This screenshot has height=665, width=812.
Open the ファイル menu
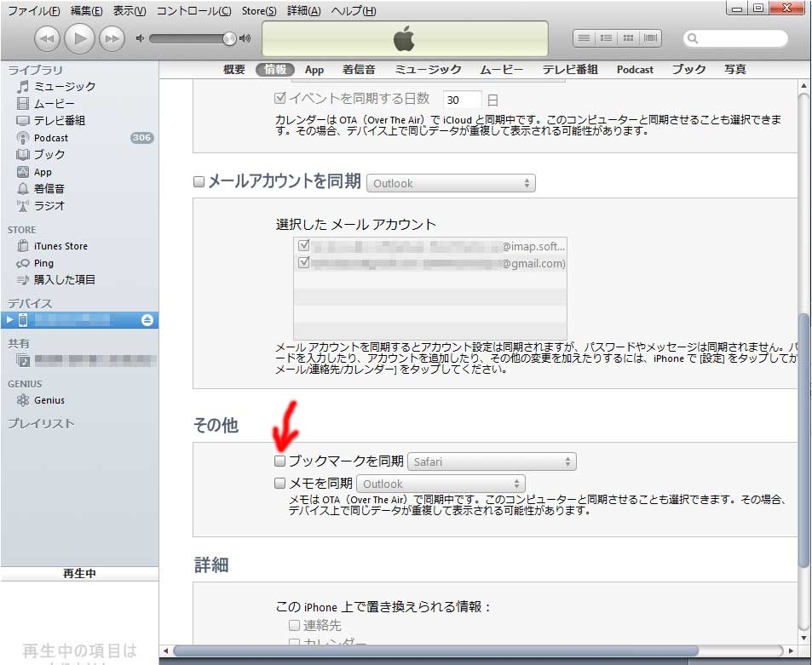pos(34,11)
